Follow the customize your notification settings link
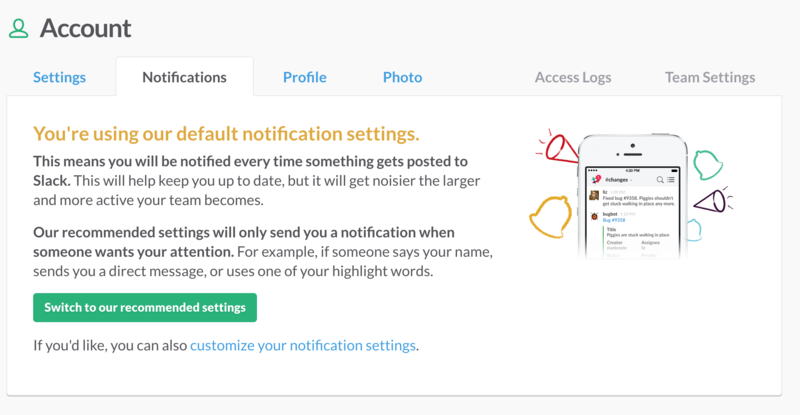The image size is (800, 415). [x=303, y=346]
